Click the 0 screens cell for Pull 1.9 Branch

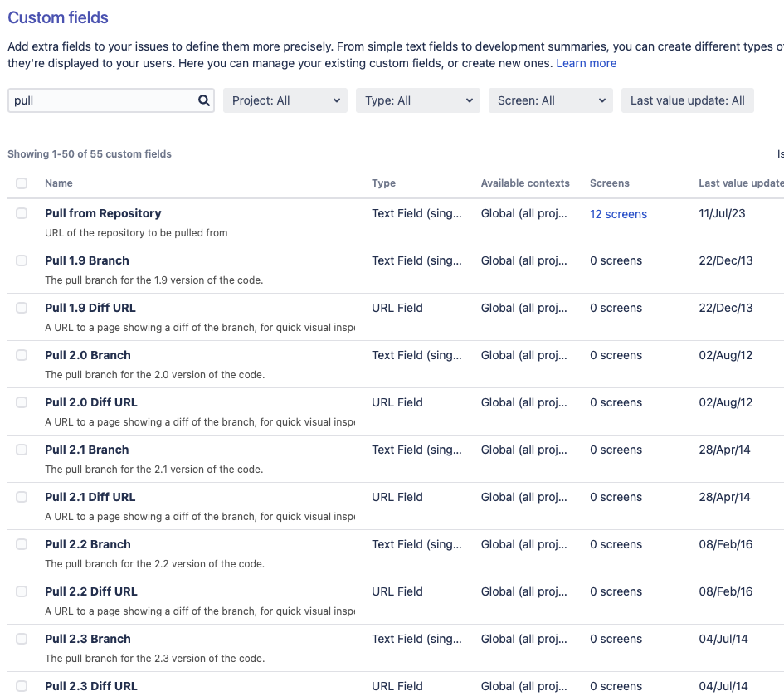[x=616, y=260]
